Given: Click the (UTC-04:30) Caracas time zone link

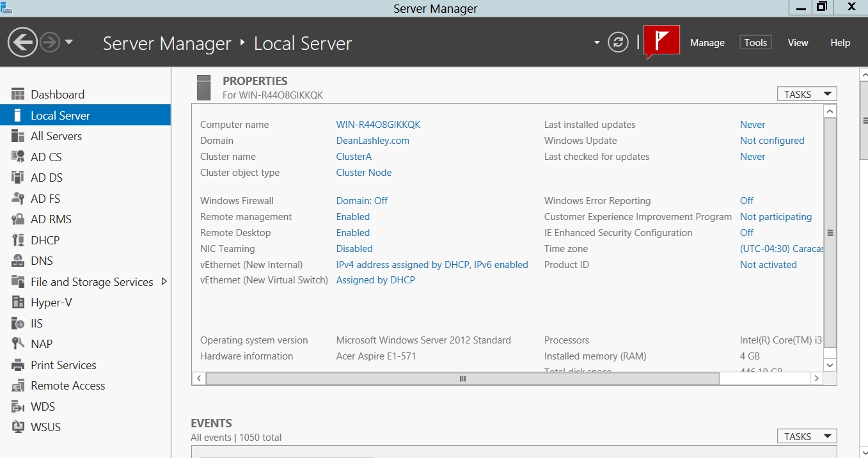Looking at the screenshot, I should [782, 249].
